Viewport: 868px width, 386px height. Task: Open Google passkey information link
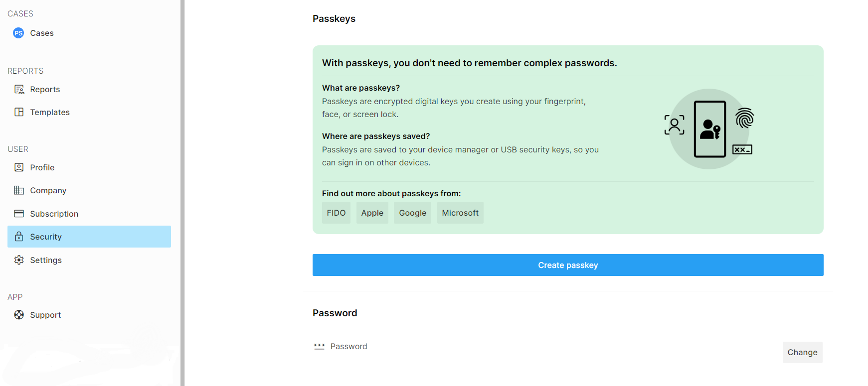coord(413,213)
